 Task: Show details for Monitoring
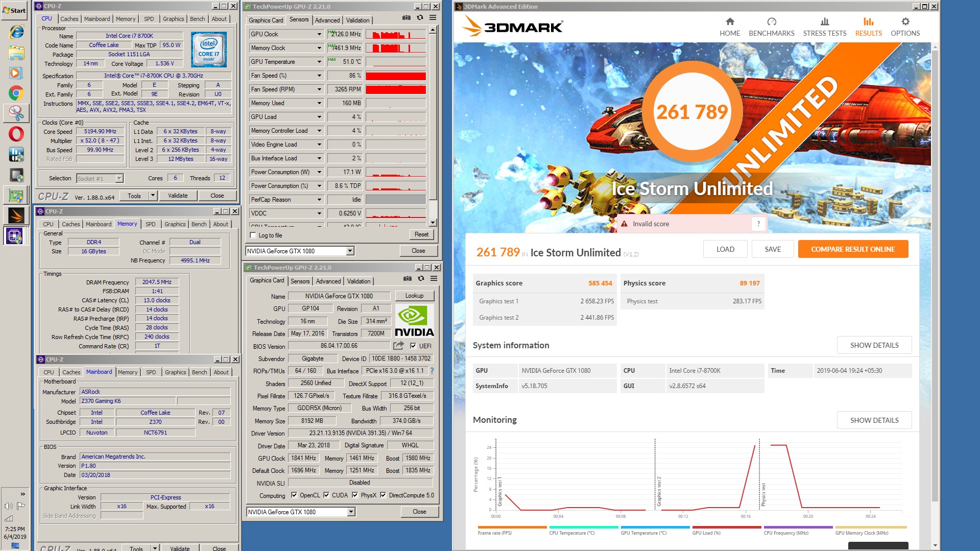[874, 420]
